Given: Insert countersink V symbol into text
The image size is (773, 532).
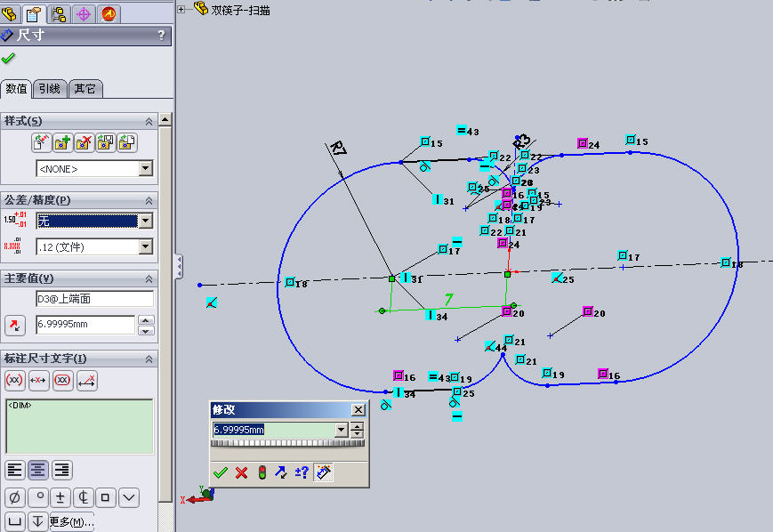Looking at the screenshot, I should pos(129,497).
